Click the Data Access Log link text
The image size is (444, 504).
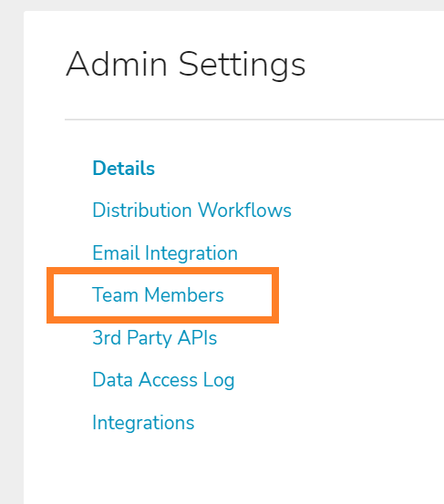click(x=163, y=380)
